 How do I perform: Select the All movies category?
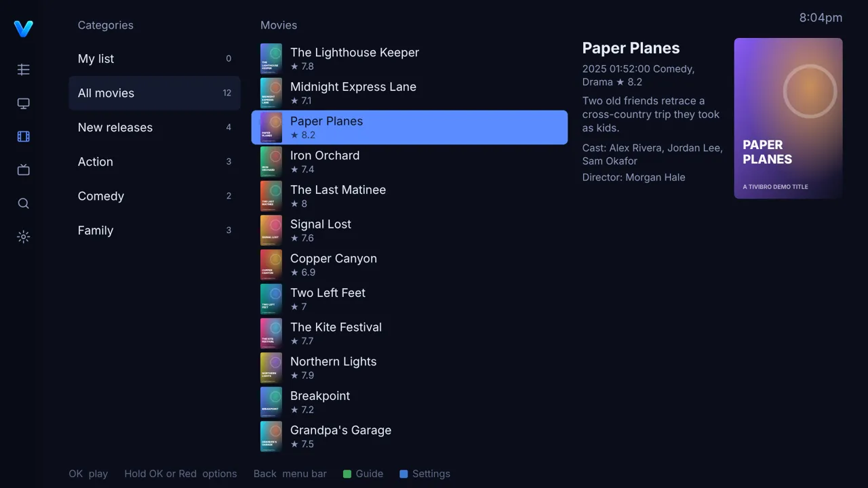pyautogui.click(x=155, y=93)
